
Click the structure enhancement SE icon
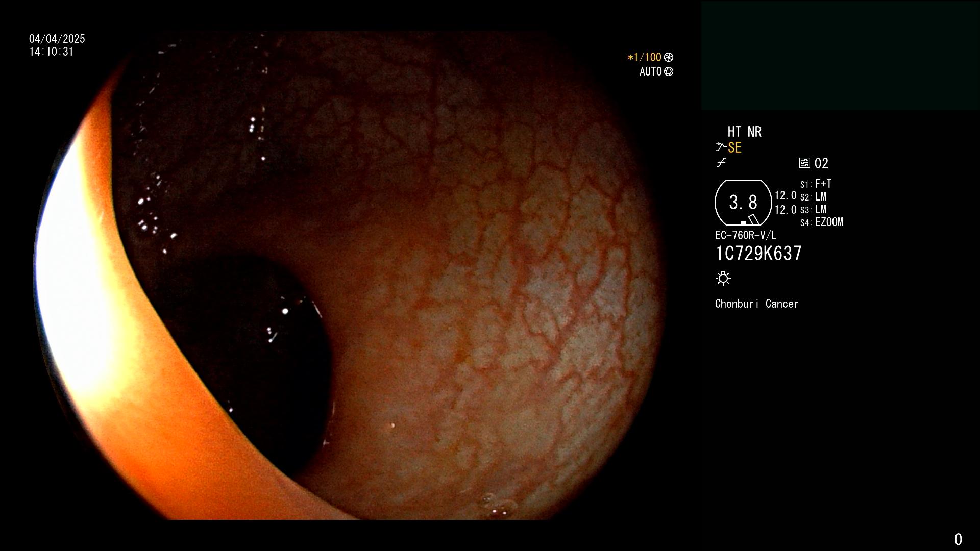point(721,147)
